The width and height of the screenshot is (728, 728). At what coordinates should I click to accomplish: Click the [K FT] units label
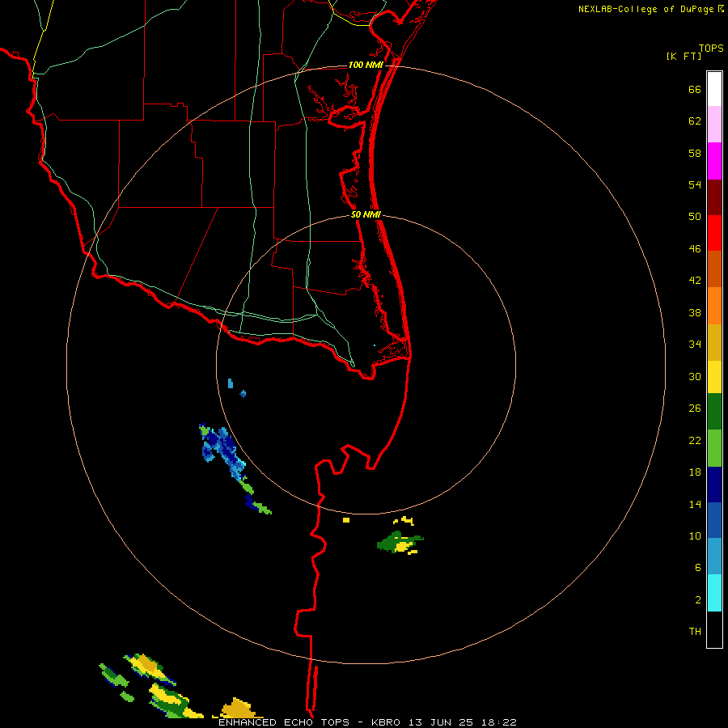coord(684,57)
